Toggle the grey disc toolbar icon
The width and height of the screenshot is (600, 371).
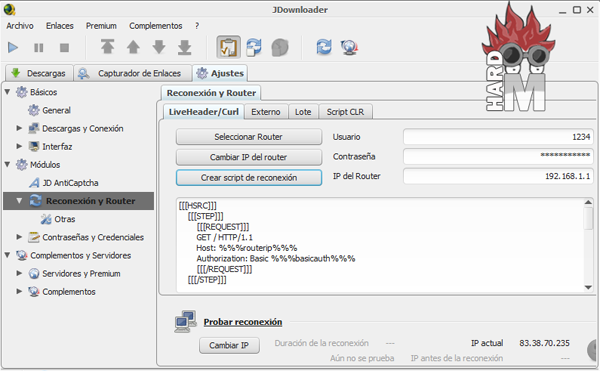point(280,47)
